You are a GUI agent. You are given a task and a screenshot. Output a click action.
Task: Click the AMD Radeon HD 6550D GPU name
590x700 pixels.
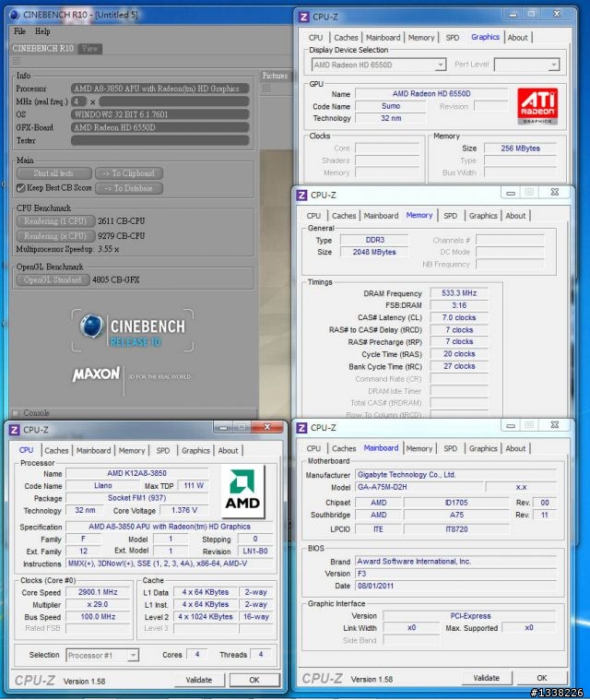tap(431, 94)
